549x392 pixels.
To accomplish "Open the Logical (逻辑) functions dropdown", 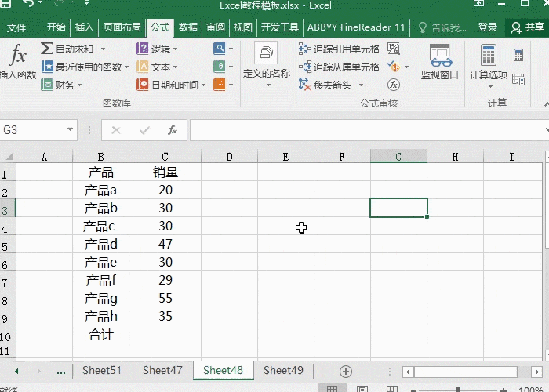I will click(x=158, y=49).
